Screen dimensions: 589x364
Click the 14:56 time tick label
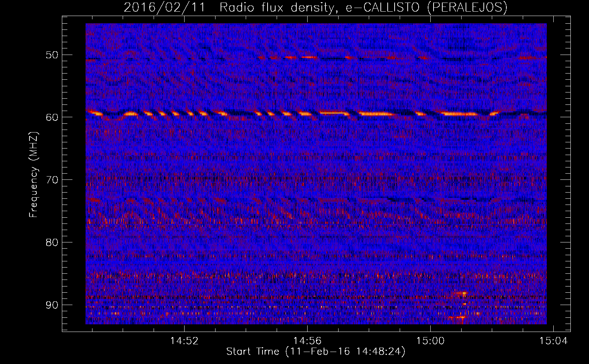tap(308, 341)
